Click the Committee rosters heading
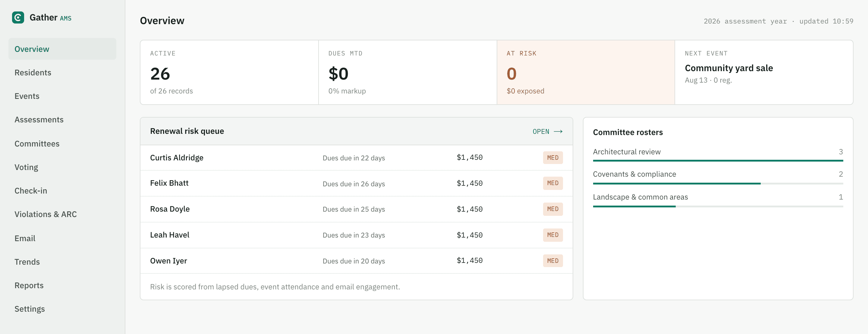 point(628,132)
